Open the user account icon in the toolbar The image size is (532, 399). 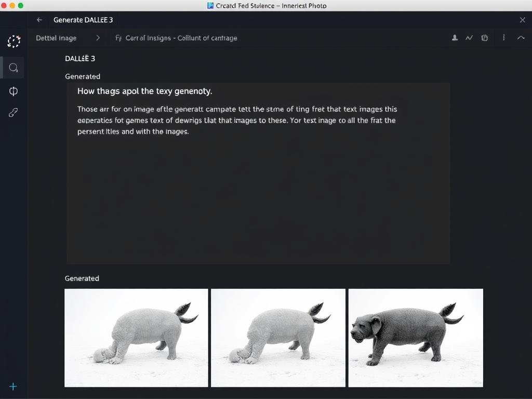tap(454, 38)
